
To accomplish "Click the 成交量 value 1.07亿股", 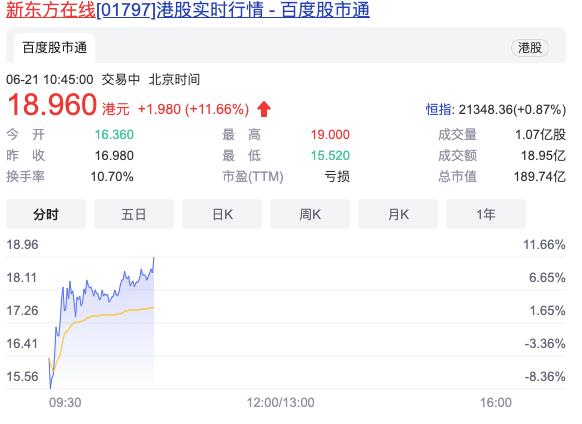I will click(540, 134).
